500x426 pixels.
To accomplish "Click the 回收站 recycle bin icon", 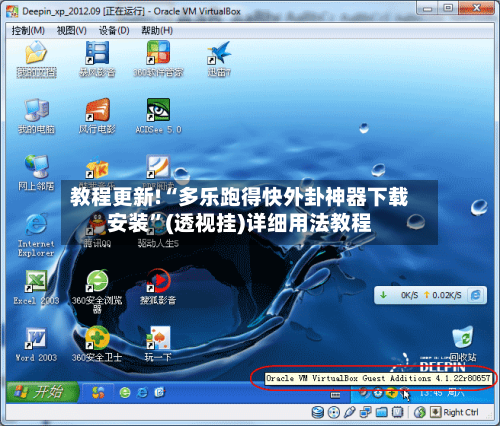I will (x=463, y=343).
